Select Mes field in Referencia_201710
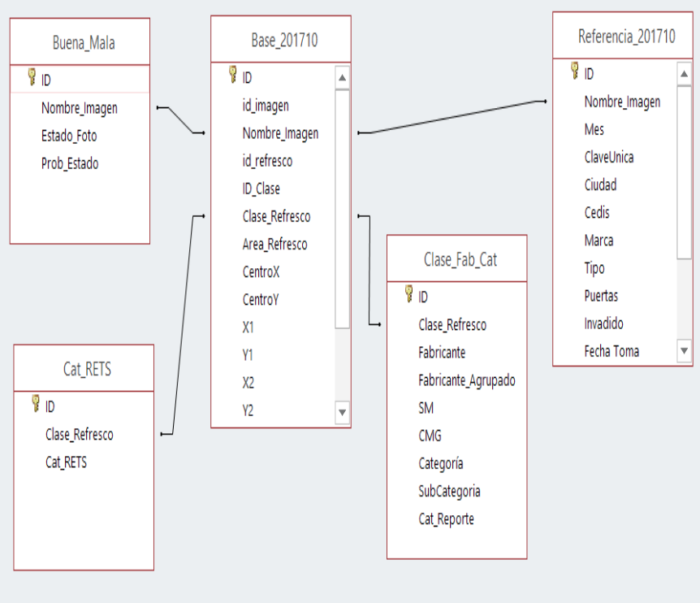 point(594,129)
